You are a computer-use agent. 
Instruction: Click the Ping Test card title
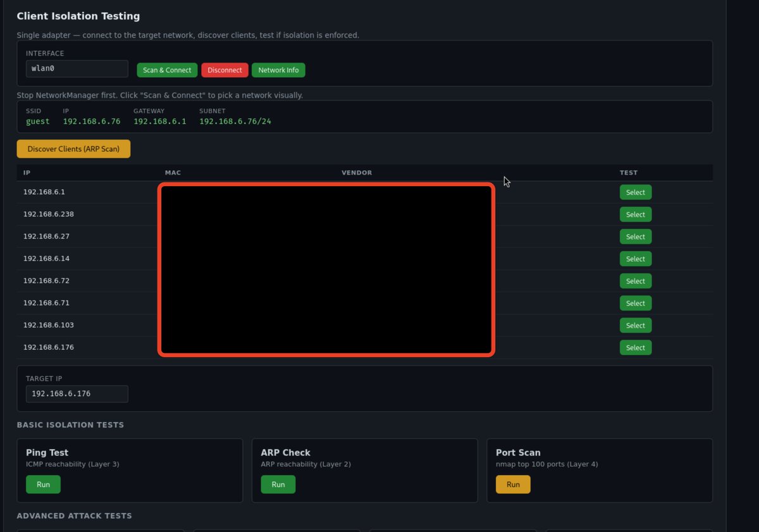coord(47,453)
